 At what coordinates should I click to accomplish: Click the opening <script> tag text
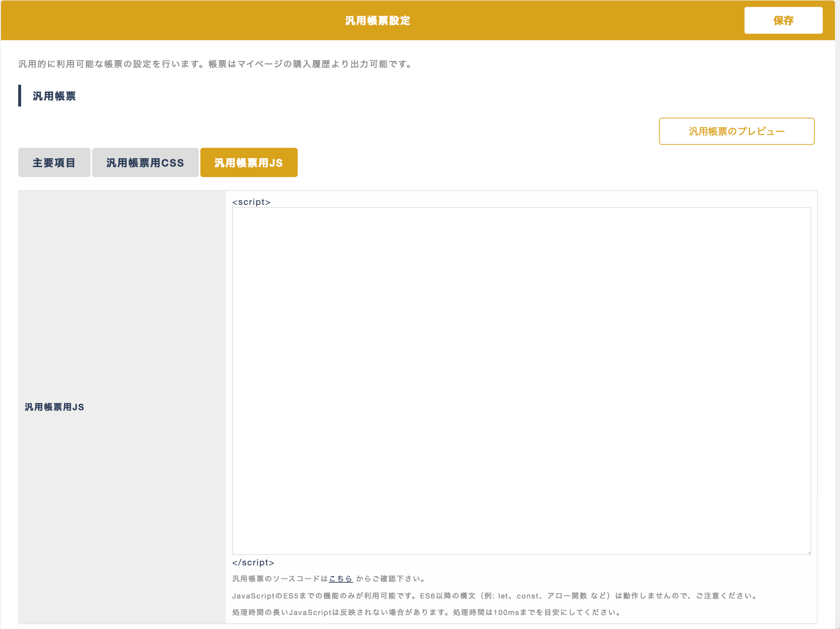[x=251, y=202]
